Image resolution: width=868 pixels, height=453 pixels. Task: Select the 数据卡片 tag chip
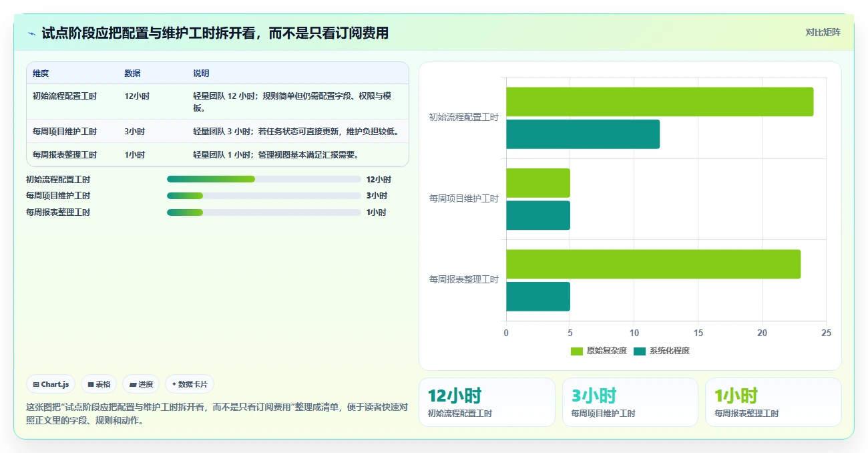(x=190, y=384)
